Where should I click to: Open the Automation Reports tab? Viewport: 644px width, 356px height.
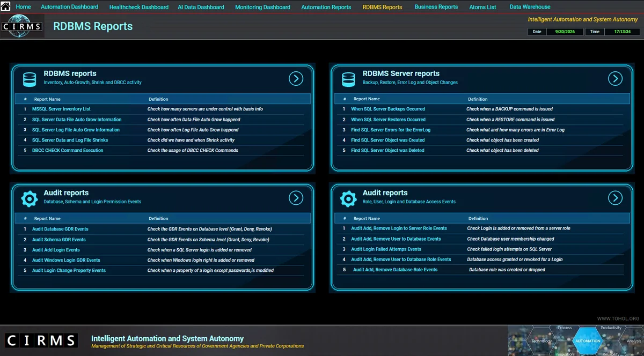point(326,8)
